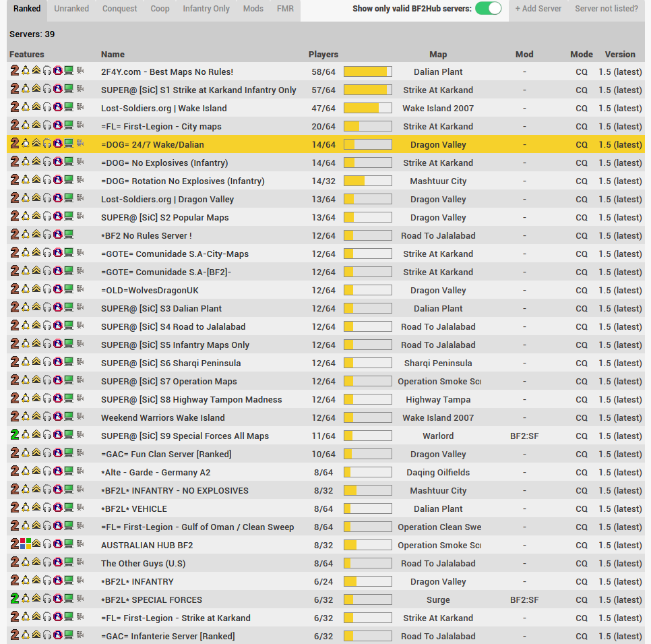Open the Server not listed? link
Screen dimensions: 651x644
[607, 9]
